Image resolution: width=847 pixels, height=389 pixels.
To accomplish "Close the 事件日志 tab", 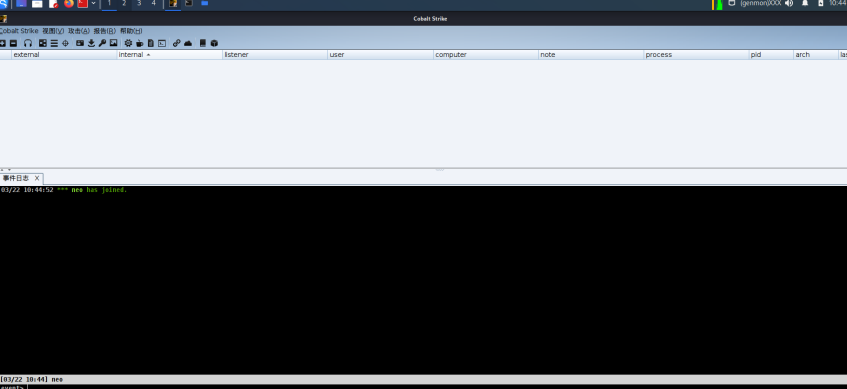I will [x=37, y=178].
